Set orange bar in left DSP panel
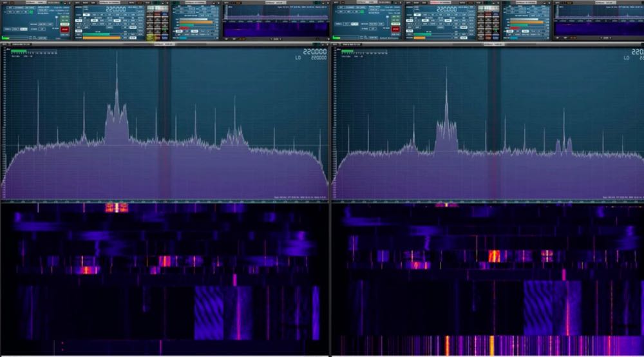This screenshot has height=357, width=644. [196, 22]
